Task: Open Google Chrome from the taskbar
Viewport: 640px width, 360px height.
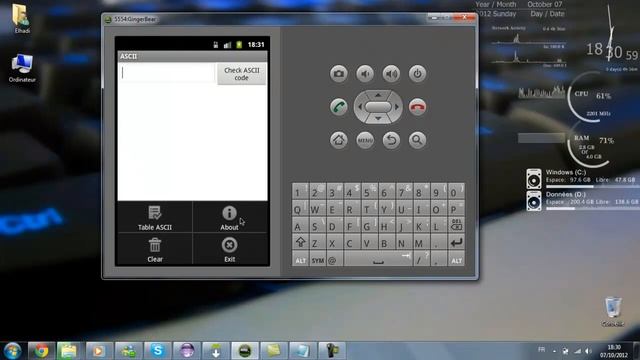Action: click(41, 351)
